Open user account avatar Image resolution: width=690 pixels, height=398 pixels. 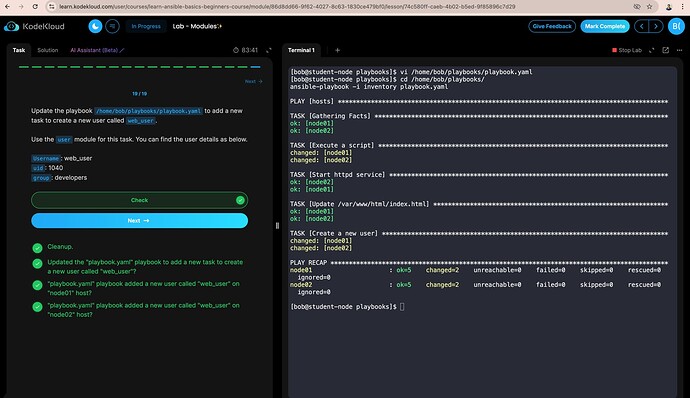click(x=676, y=26)
